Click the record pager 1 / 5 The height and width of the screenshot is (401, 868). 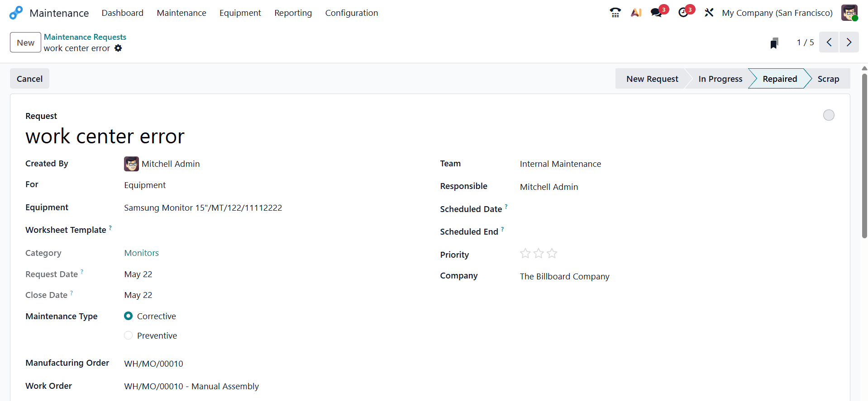click(x=805, y=42)
